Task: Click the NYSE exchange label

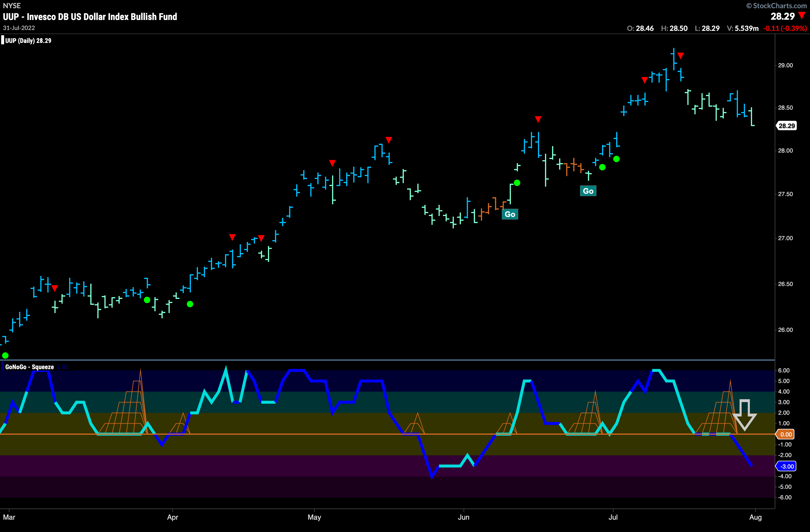Action: point(11,6)
